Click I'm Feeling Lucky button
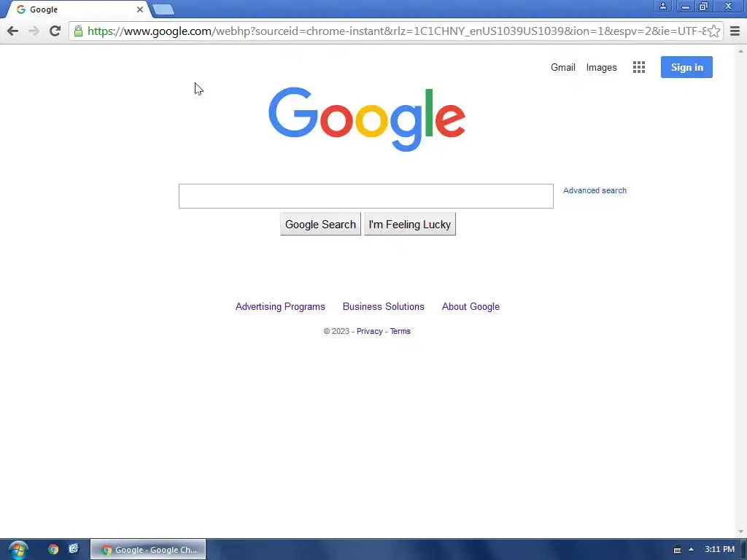The image size is (747, 560). tap(410, 225)
